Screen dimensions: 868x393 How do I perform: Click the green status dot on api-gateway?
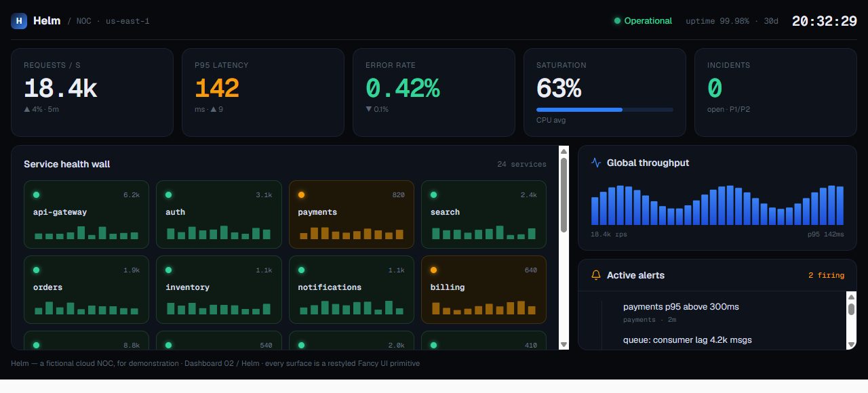click(x=36, y=194)
